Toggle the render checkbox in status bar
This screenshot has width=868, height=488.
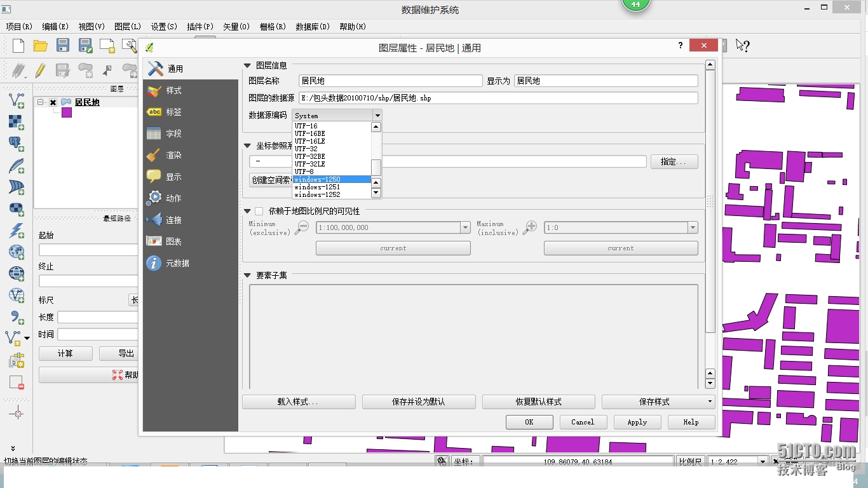pos(775,461)
